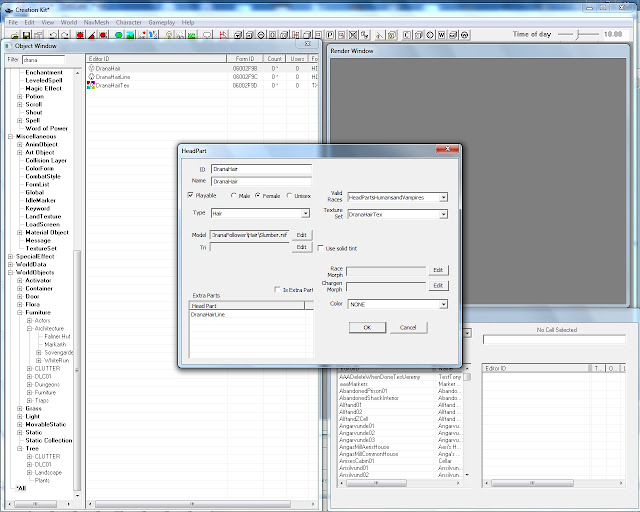This screenshot has height=512, width=640.
Task: Click OK in the HeadPart dialog
Action: (x=367, y=327)
